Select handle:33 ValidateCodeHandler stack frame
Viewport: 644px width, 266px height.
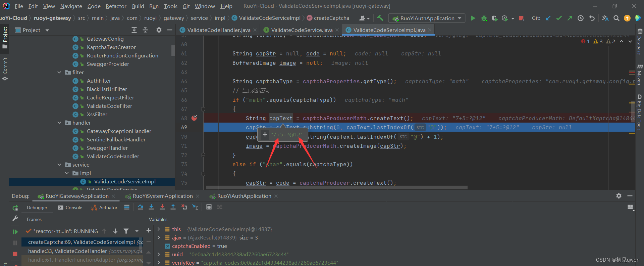click(x=83, y=251)
